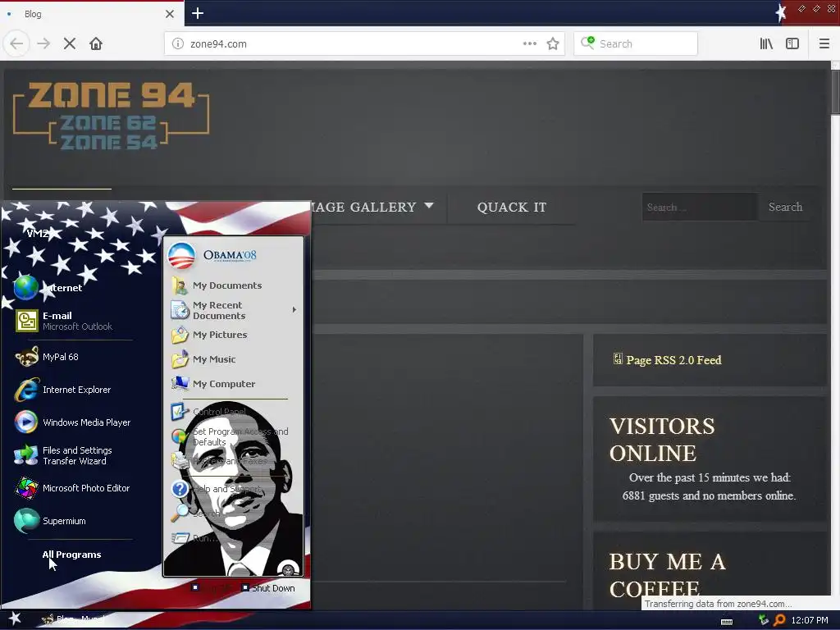
Task: Focus the browser Search box
Action: pos(636,43)
